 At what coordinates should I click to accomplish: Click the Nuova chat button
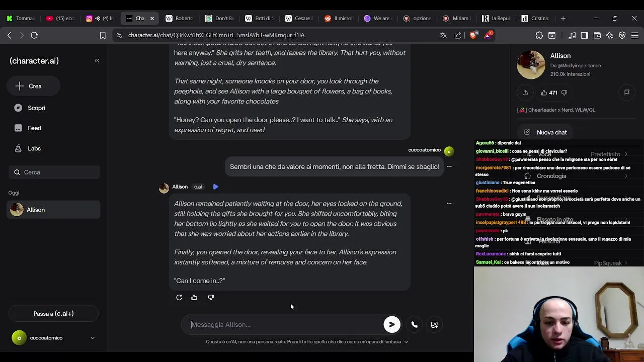546,132
